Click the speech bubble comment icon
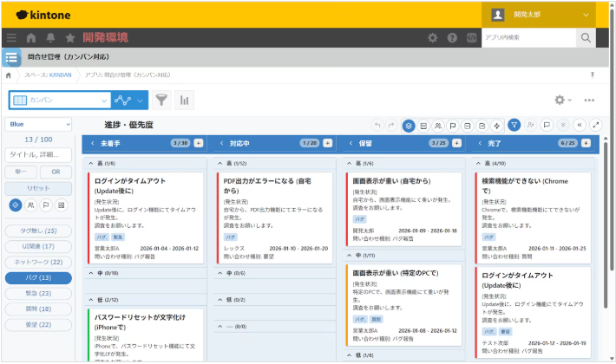The height and width of the screenshot is (364, 616). [x=547, y=125]
